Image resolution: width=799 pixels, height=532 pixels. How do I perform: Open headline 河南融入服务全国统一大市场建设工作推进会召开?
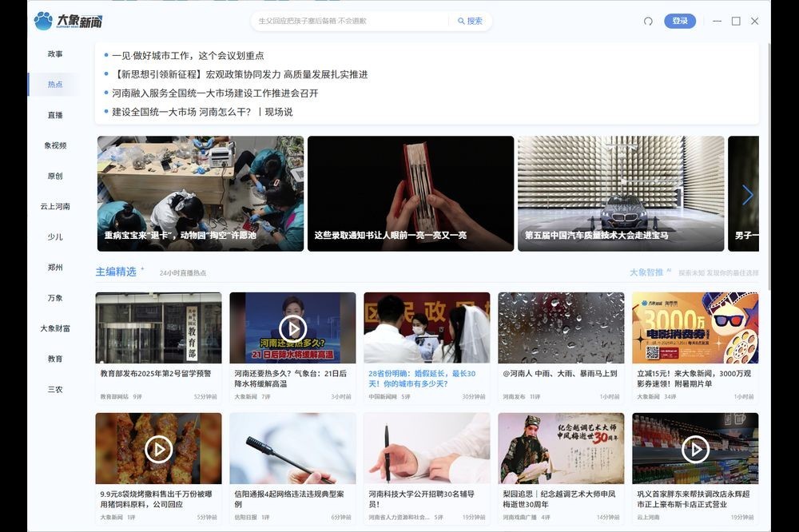click(x=215, y=93)
